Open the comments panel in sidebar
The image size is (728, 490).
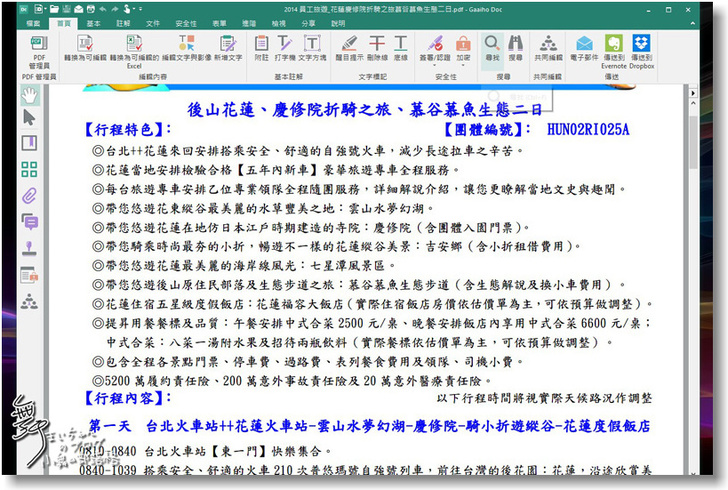click(x=30, y=222)
